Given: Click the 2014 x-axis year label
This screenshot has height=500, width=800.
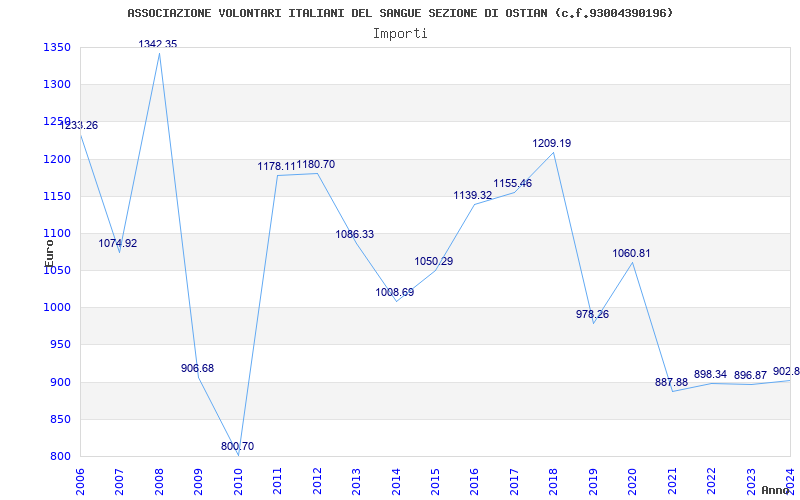Looking at the screenshot, I should click(396, 481).
